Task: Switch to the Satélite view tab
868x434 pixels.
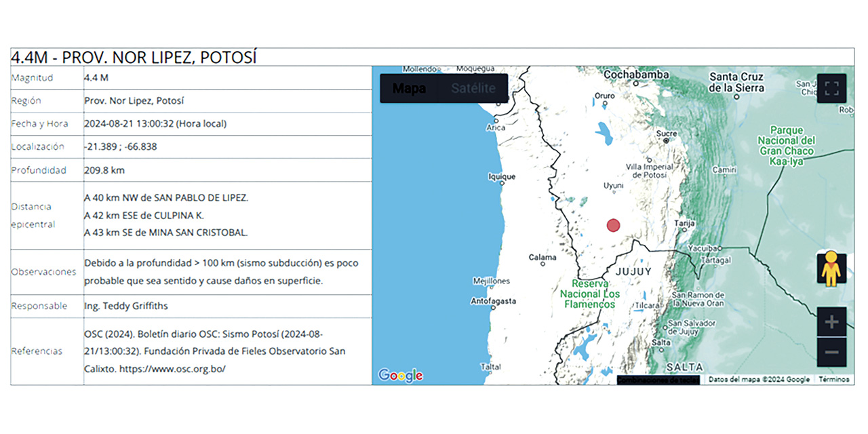Action: (x=473, y=89)
